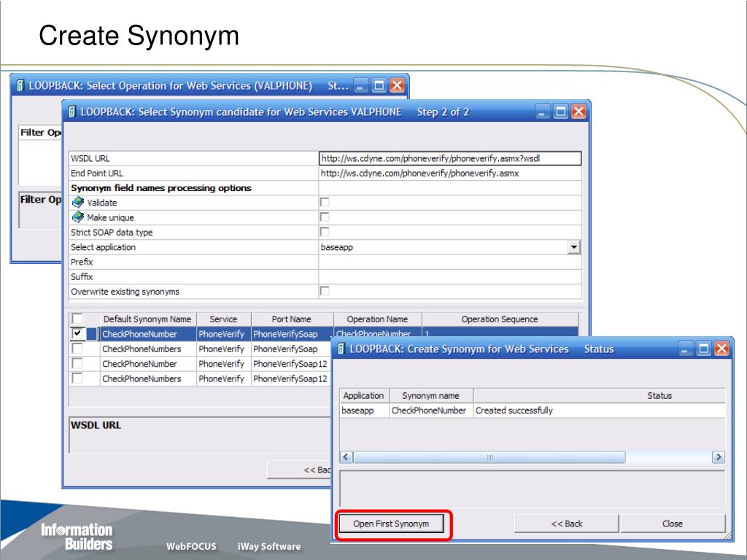Click the End Point URL value field
Viewport: 747px width, 560px height.
(x=449, y=174)
